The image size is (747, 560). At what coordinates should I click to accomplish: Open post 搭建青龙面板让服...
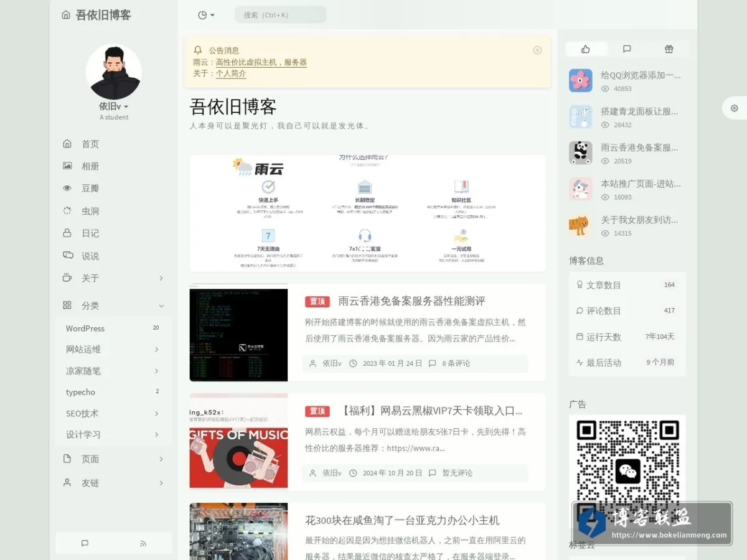point(639,111)
